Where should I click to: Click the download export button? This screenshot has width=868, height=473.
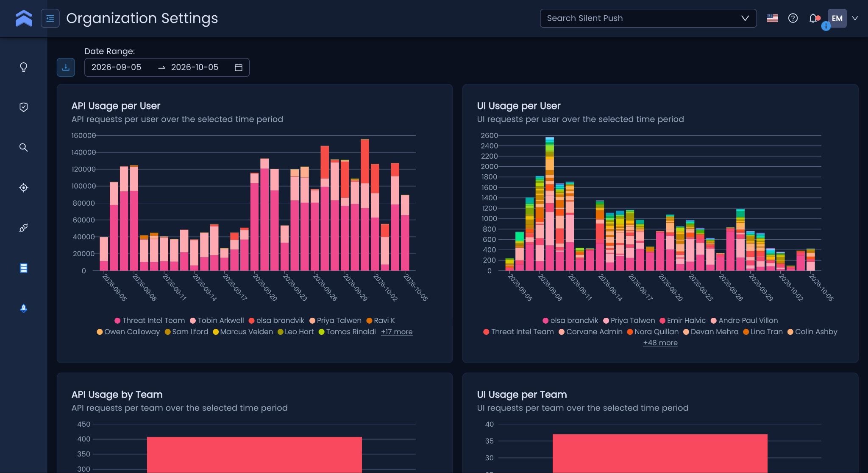tap(66, 67)
